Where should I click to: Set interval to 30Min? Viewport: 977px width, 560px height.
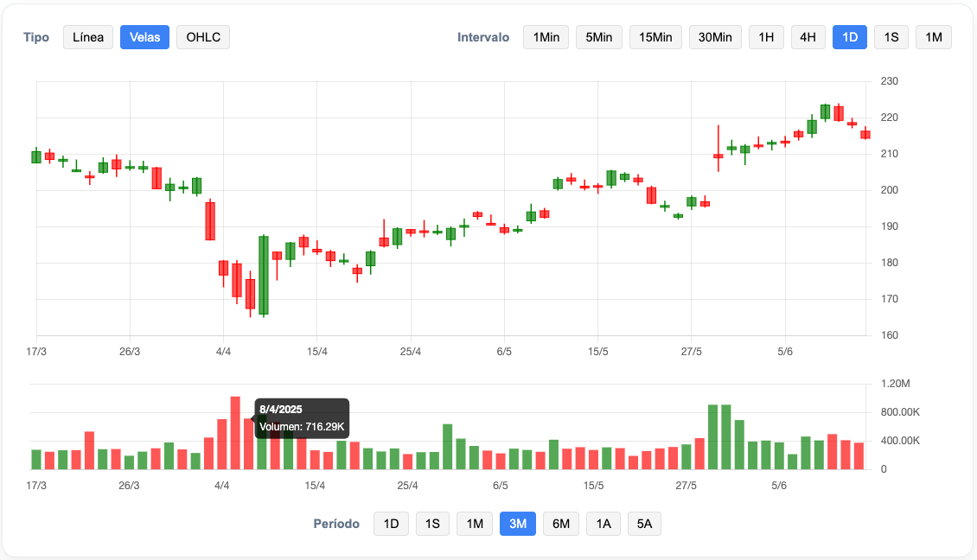pyautogui.click(x=715, y=37)
